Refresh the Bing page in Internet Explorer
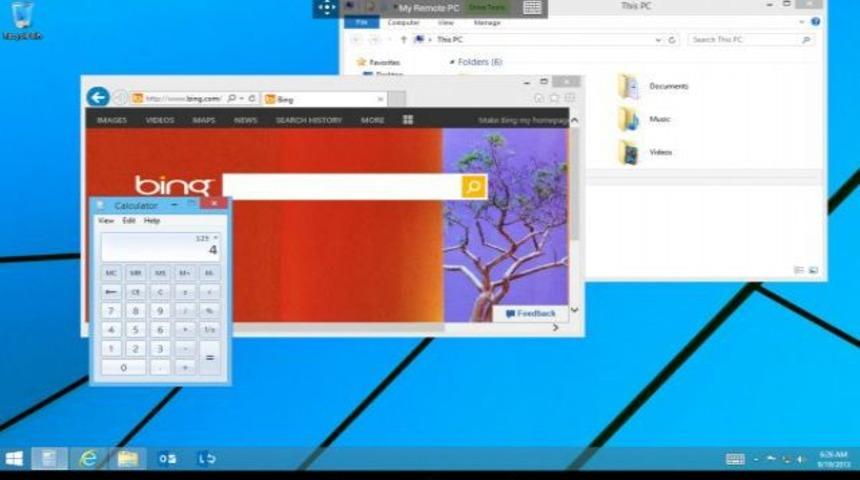Image resolution: width=860 pixels, height=480 pixels. [252, 98]
